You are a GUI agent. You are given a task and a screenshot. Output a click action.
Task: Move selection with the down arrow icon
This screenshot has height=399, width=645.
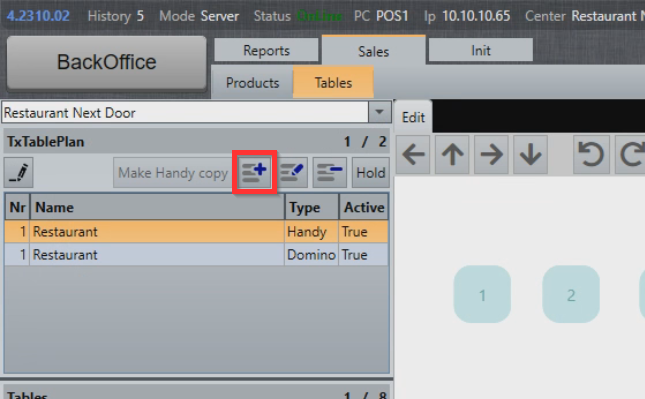click(x=530, y=155)
